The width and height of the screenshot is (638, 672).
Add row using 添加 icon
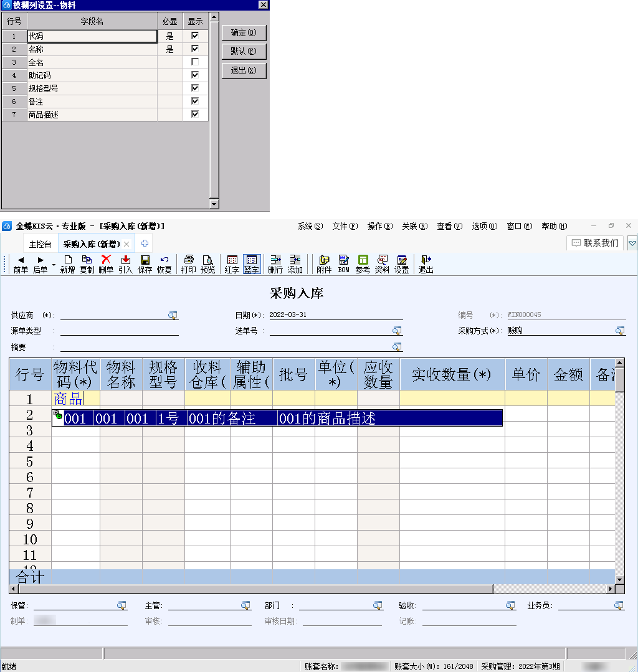[295, 264]
